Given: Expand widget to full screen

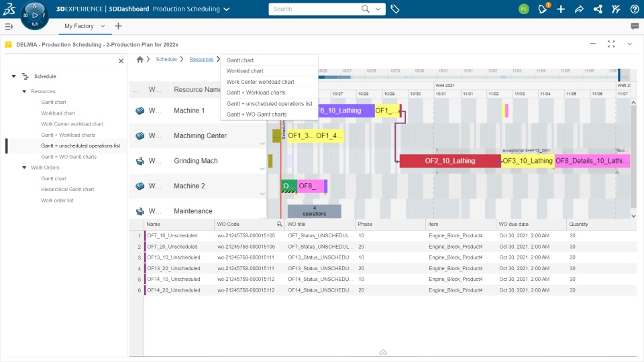Looking at the screenshot, I should [x=611, y=44].
